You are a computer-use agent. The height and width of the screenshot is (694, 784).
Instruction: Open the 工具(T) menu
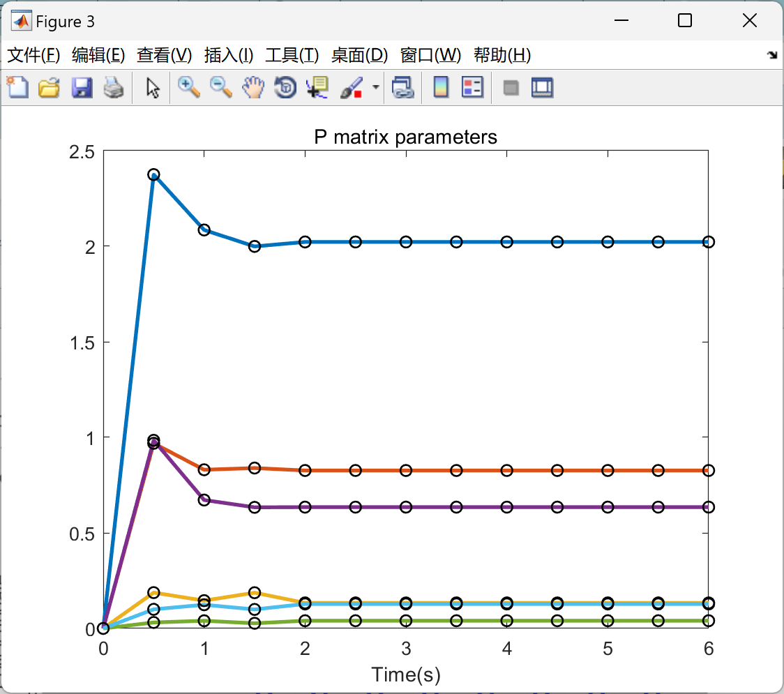tap(292, 55)
